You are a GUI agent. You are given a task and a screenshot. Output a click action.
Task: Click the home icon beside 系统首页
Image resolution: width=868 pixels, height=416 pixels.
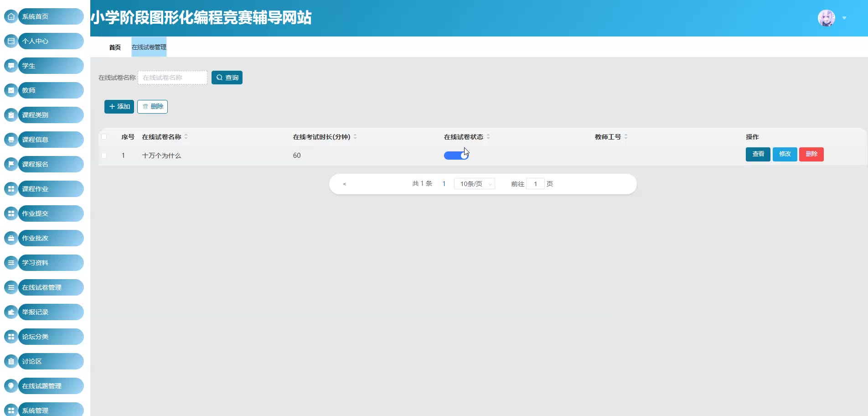11,16
